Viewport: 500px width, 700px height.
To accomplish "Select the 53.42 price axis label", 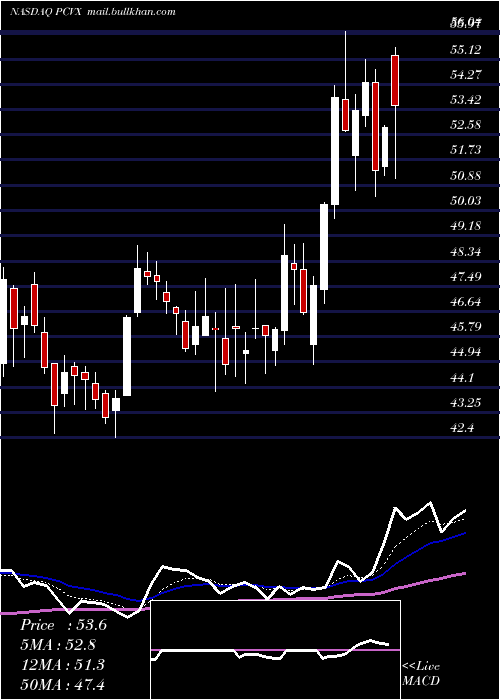I will [466, 100].
